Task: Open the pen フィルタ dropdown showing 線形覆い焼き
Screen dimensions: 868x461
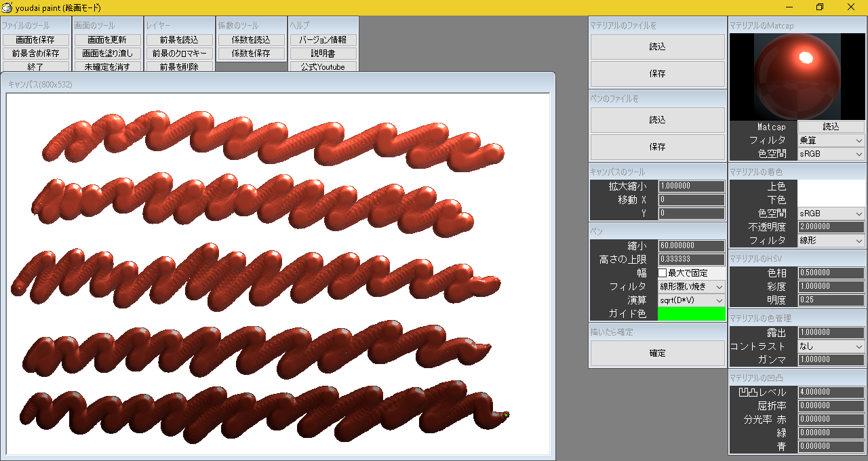Action: 691,287
